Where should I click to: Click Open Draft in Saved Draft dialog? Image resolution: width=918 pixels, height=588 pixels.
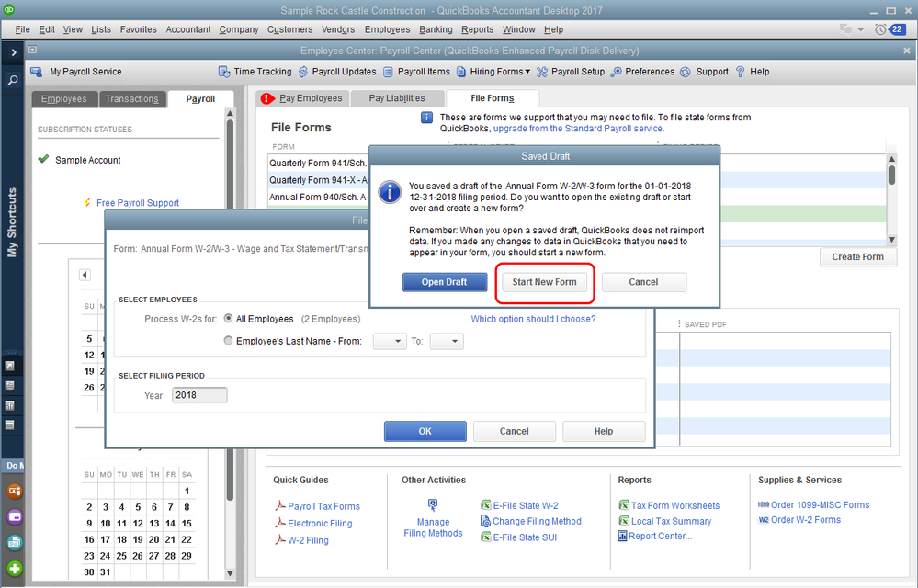(445, 282)
